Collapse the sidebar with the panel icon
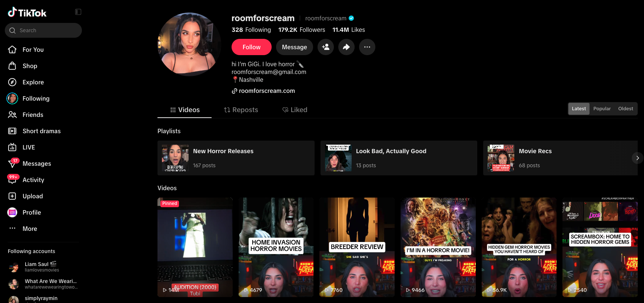The height and width of the screenshot is (303, 644). coord(78,12)
